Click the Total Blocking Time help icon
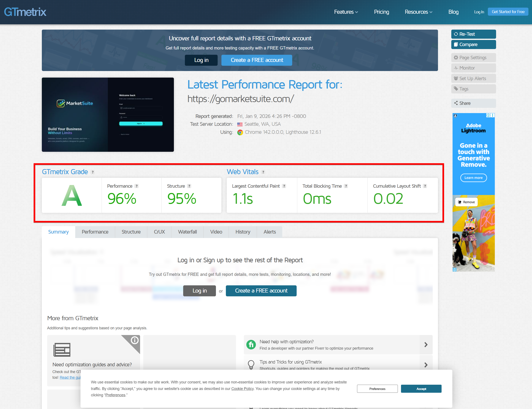Screen dimensions: 532x409 click(346, 186)
